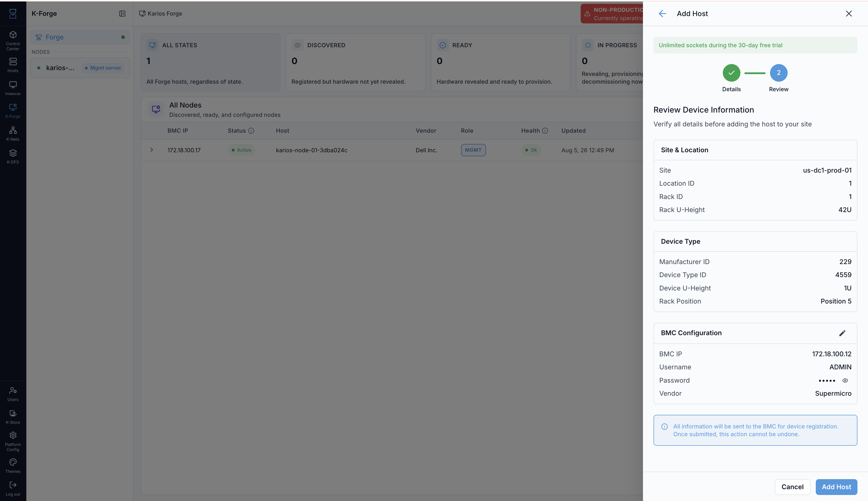This screenshot has width=868, height=501.
Task: Click the Review step 2 circle
Action: (779, 73)
